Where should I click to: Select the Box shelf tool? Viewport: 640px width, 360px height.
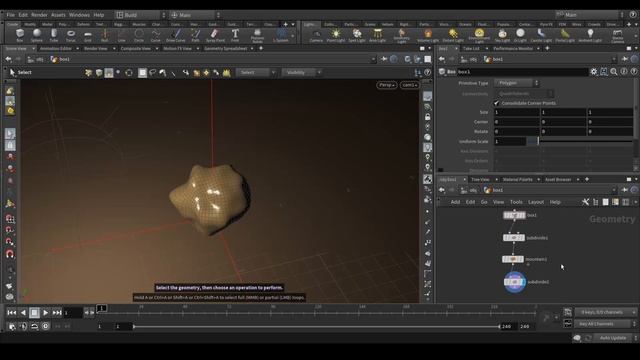[x=20, y=36]
